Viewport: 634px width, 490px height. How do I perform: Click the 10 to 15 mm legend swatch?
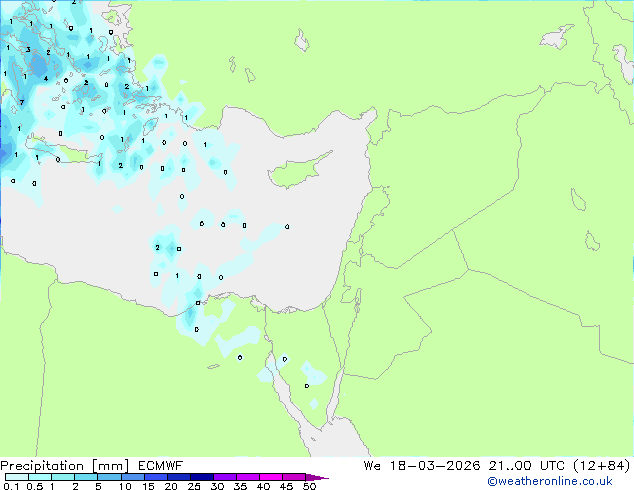click(x=132, y=477)
